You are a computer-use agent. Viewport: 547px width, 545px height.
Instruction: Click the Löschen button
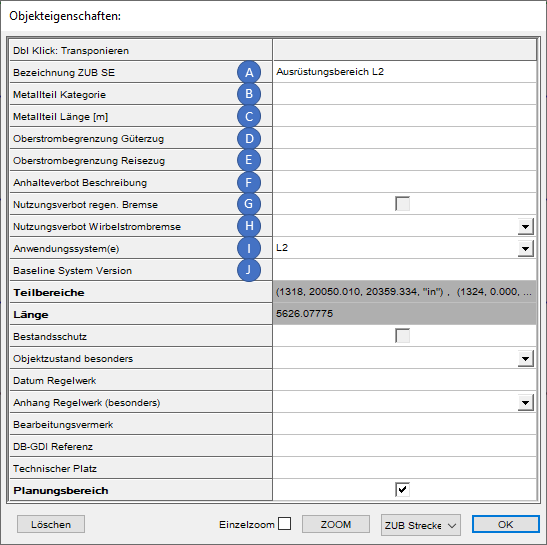coord(51,524)
